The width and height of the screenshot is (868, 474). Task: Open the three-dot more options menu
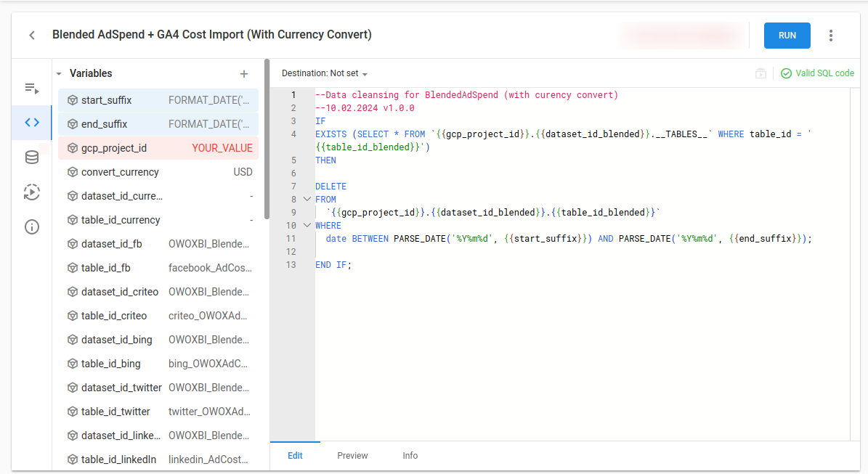tap(830, 36)
